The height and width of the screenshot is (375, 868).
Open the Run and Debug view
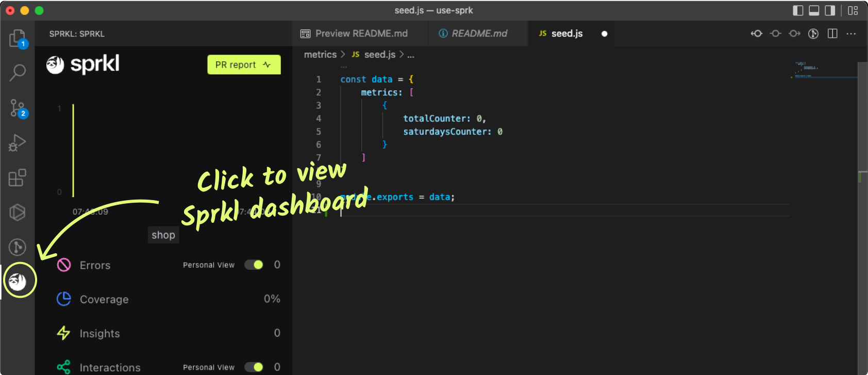(17, 143)
